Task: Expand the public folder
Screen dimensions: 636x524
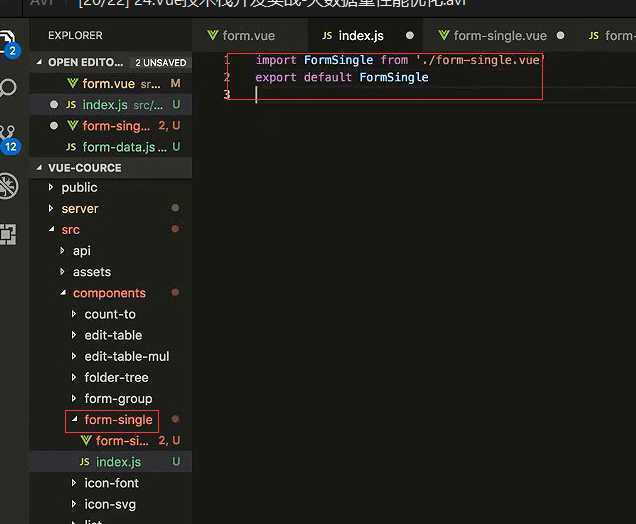Action: coord(79,187)
